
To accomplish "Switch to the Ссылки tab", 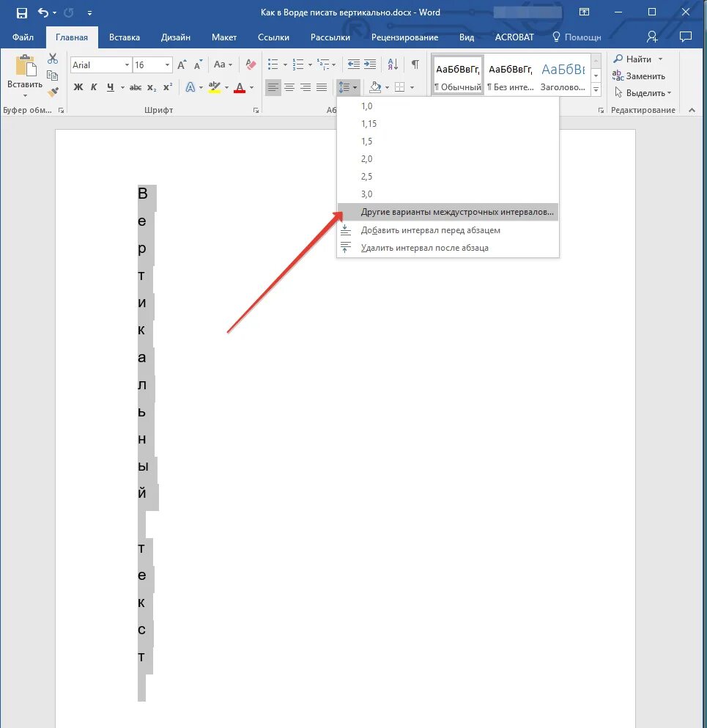I will [x=273, y=37].
